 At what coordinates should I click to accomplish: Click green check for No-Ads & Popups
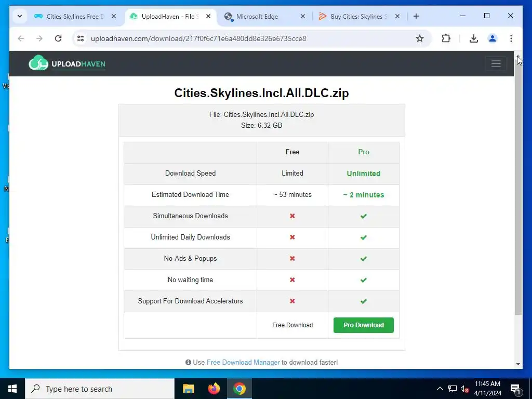(363, 259)
